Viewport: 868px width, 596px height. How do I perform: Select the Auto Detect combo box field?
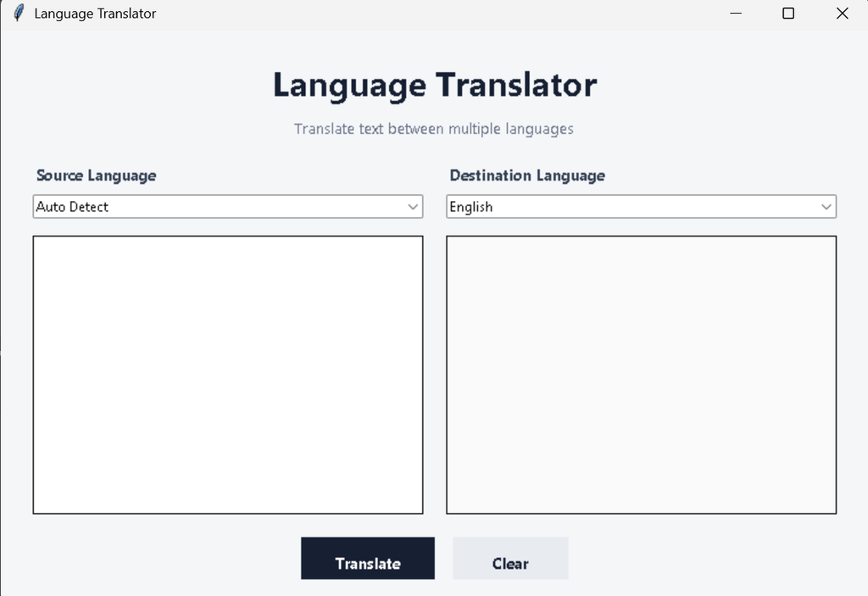tap(228, 207)
